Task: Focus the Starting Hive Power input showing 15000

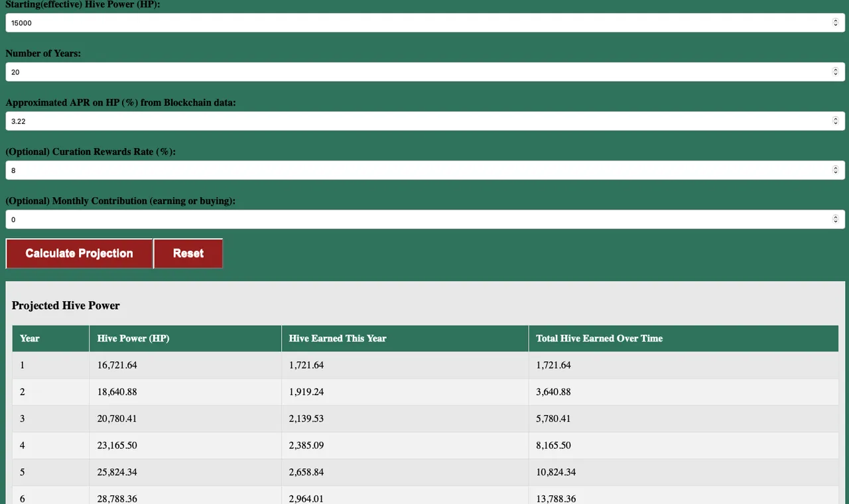Action: pyautogui.click(x=425, y=23)
